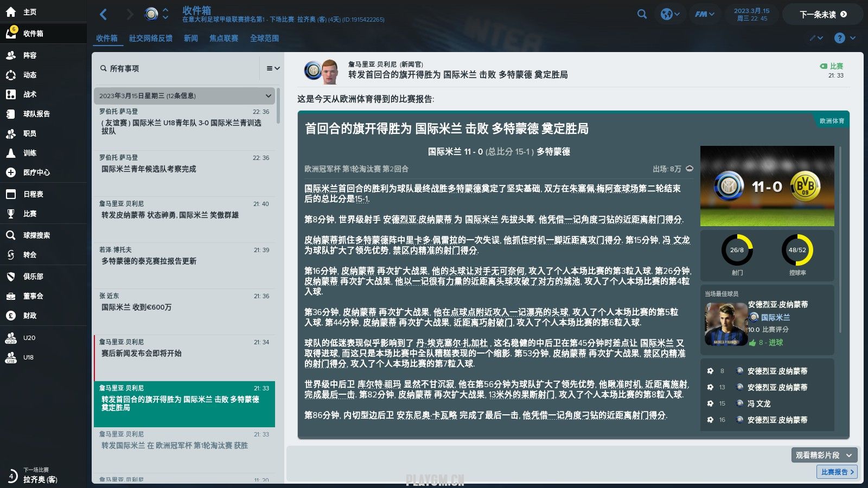Open the 医疗中心 medical centre icon
The height and width of the screenshot is (488, 868).
click(11, 172)
